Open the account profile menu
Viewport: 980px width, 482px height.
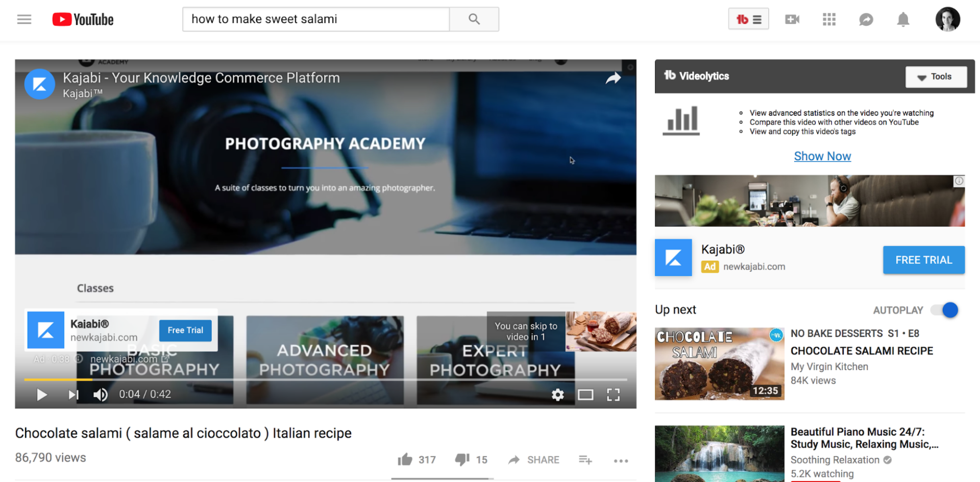948,19
